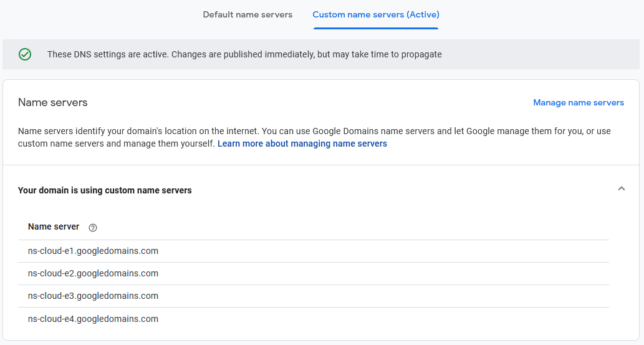
Task: Click the green checkmark status icon
Action: tap(25, 54)
